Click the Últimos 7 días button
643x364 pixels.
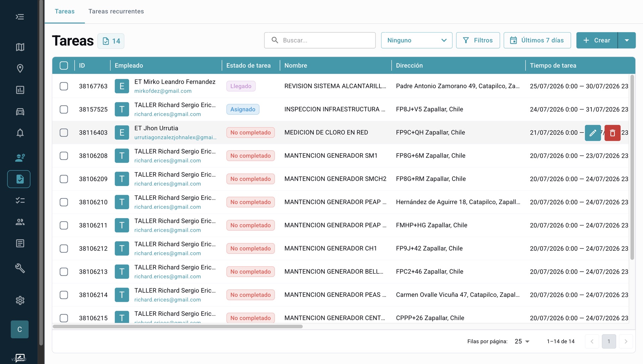(537, 40)
